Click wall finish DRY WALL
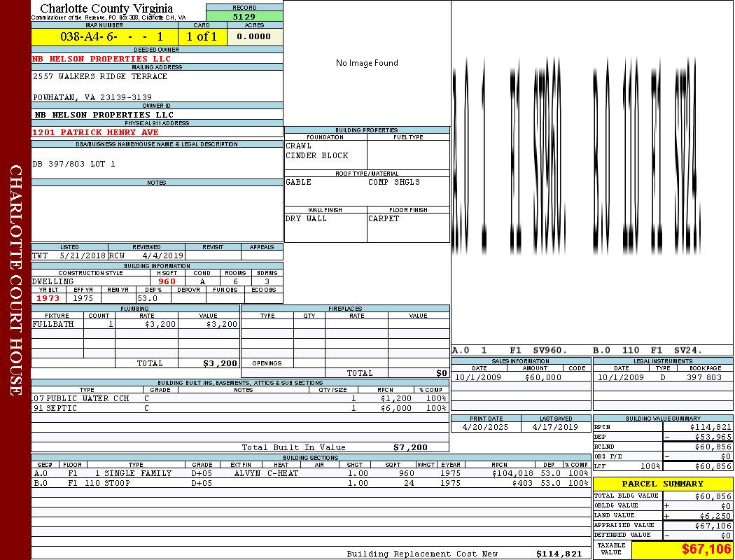This screenshot has width=735, height=560. [x=306, y=219]
